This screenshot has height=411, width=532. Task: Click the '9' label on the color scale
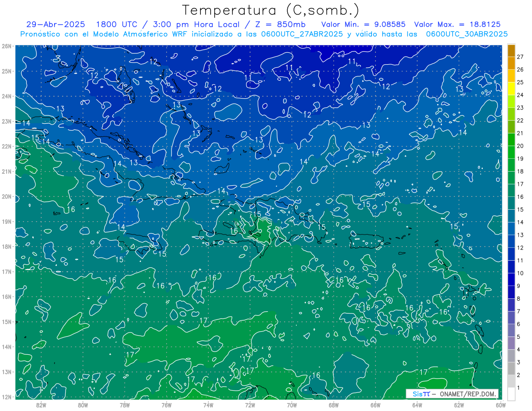(x=519, y=286)
